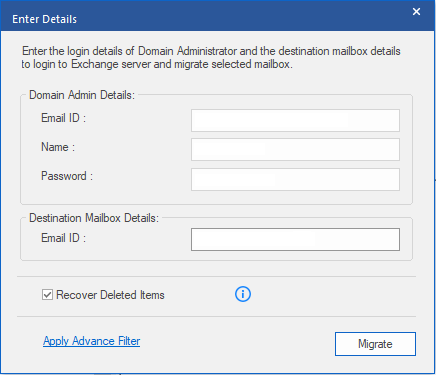Open the Apply Advance Filter link
The height and width of the screenshot is (375, 436).
(91, 341)
